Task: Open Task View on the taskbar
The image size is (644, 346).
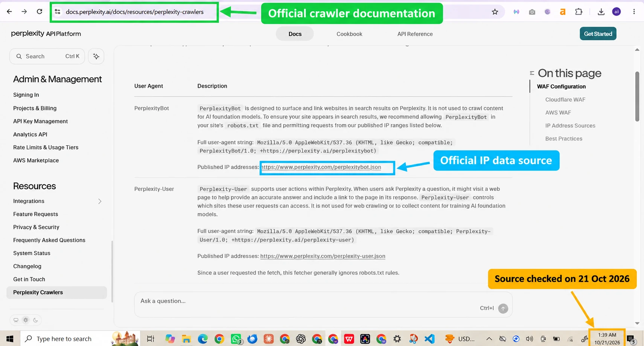Action: [x=151, y=339]
